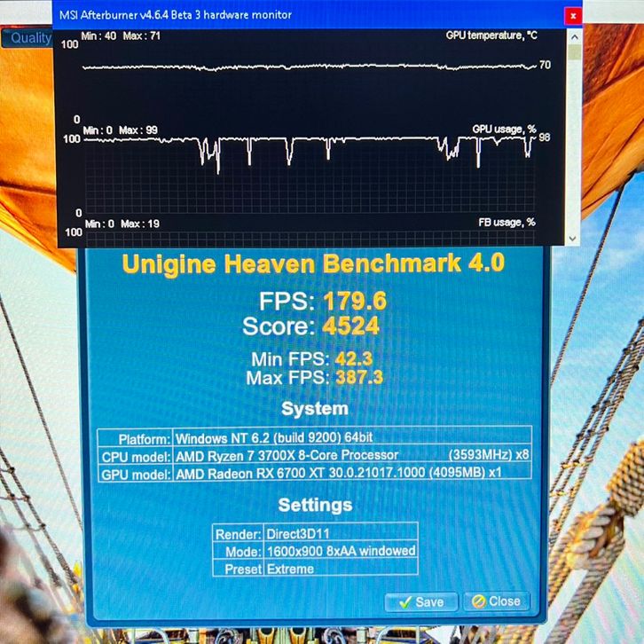The image size is (644, 644).
Task: Click the scrollbar up arrow in hardware monitor
Action: [x=573, y=35]
